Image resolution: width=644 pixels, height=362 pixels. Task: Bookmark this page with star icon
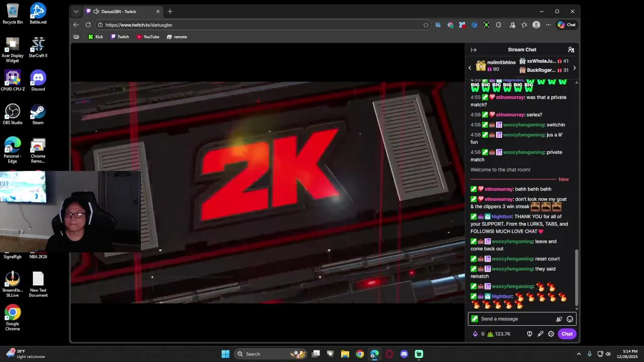tap(426, 25)
